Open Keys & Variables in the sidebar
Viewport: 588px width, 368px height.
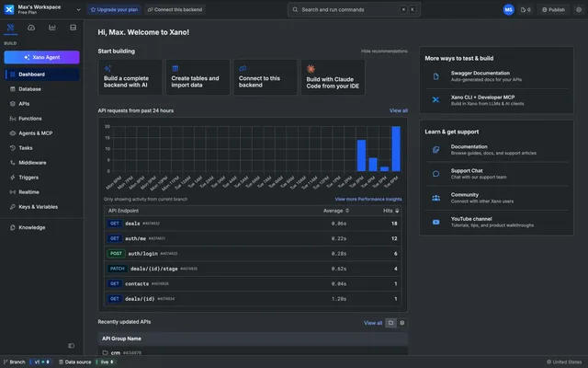click(42, 206)
